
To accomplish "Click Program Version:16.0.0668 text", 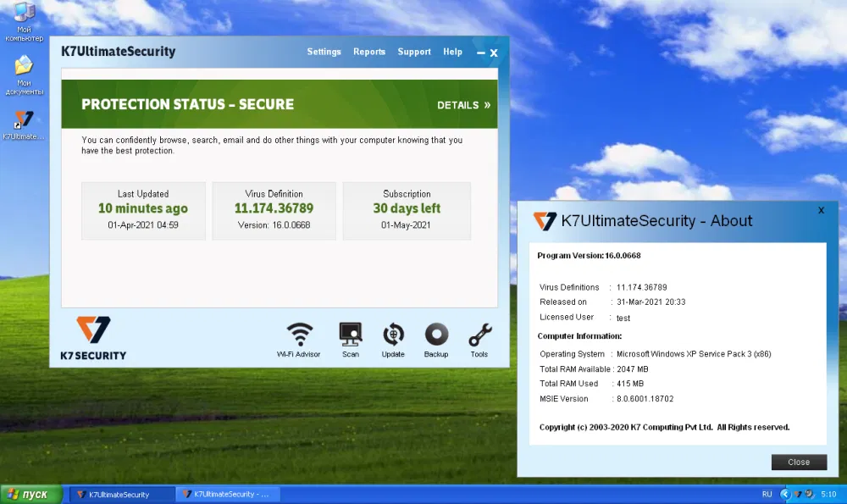I will coord(589,256).
